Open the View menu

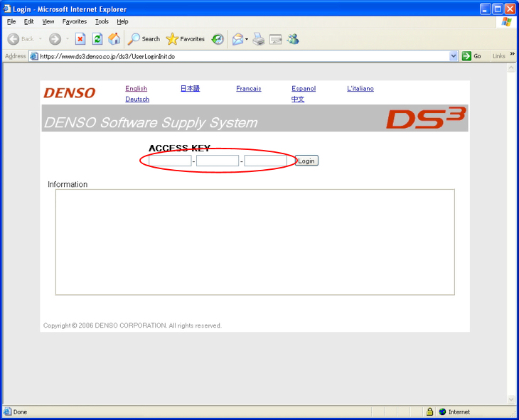point(48,21)
